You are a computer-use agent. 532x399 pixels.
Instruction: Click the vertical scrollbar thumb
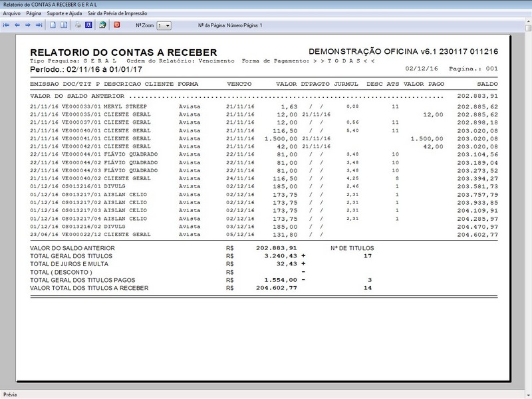(x=528, y=29)
